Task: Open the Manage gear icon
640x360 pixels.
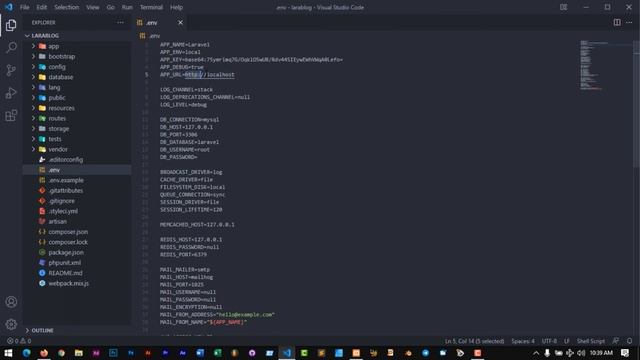Action: (x=11, y=324)
